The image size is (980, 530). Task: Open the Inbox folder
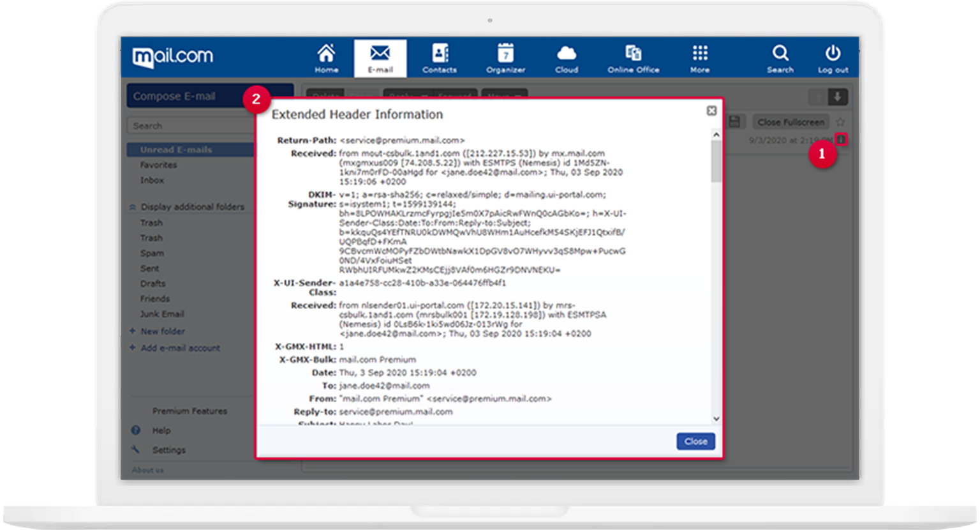click(x=152, y=180)
